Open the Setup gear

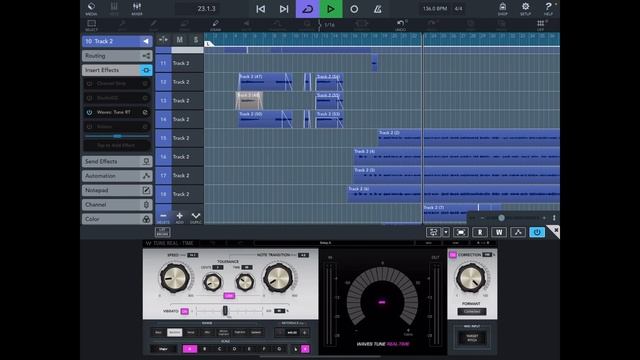coord(525,8)
